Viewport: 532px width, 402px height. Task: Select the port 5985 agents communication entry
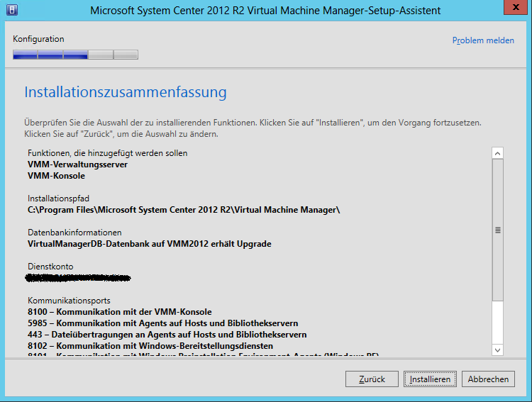[x=162, y=323]
